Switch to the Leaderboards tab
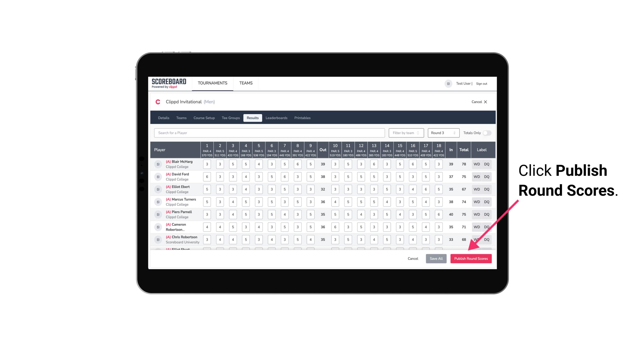This screenshot has width=644, height=346. tap(276, 118)
